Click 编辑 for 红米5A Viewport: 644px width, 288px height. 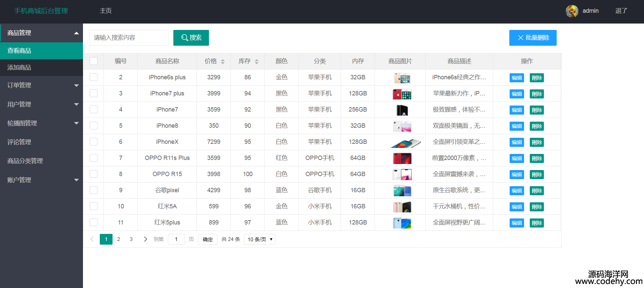(517, 207)
